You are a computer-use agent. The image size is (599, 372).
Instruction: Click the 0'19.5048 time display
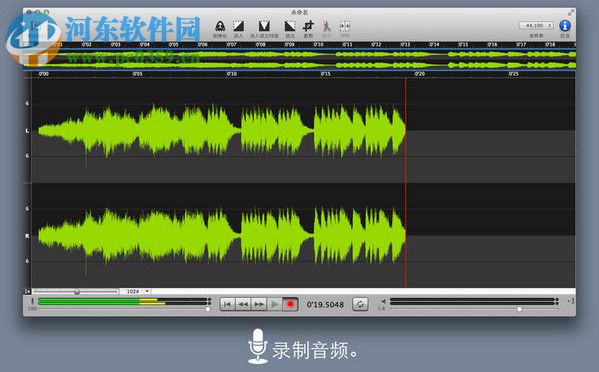tap(325, 304)
